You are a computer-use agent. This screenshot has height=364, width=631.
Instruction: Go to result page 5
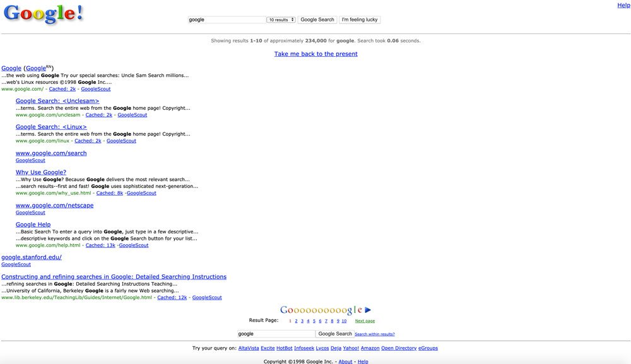(314, 321)
